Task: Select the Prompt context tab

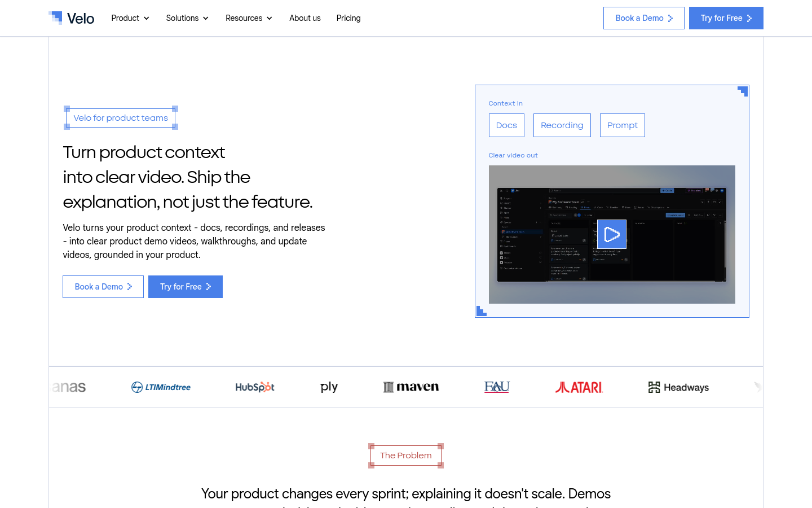Action: click(x=623, y=125)
